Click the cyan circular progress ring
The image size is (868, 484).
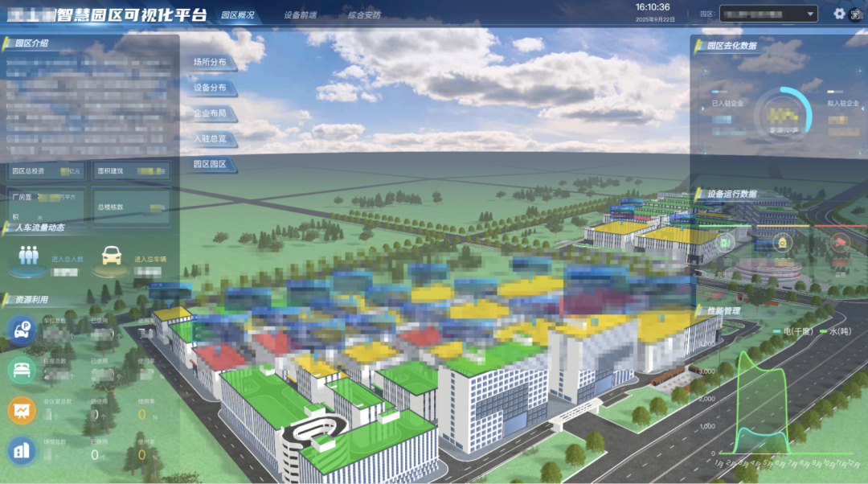click(782, 115)
